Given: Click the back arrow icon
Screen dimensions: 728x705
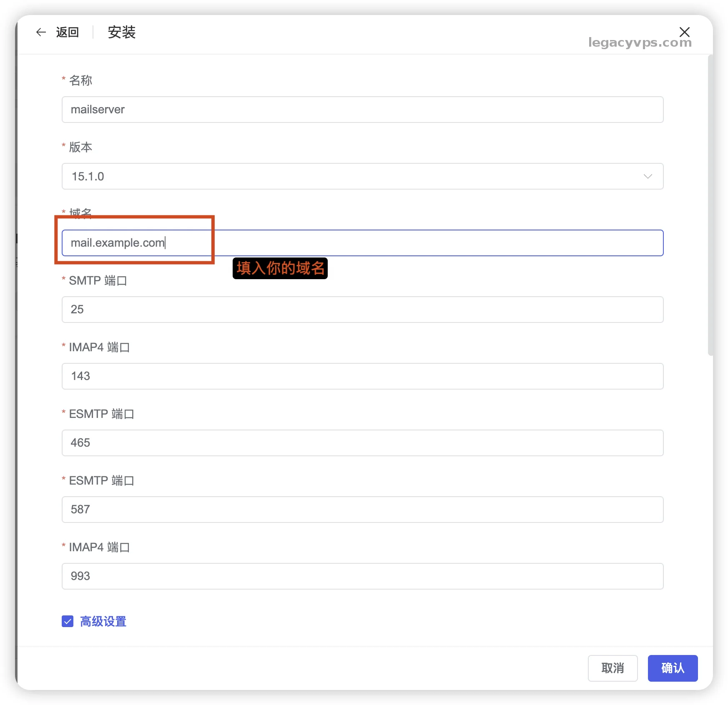Looking at the screenshot, I should click(x=41, y=32).
